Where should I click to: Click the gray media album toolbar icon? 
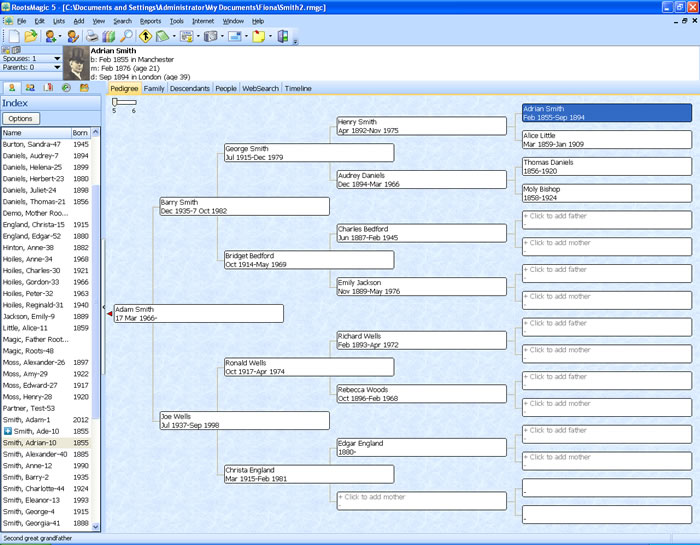pyautogui.click(x=210, y=36)
